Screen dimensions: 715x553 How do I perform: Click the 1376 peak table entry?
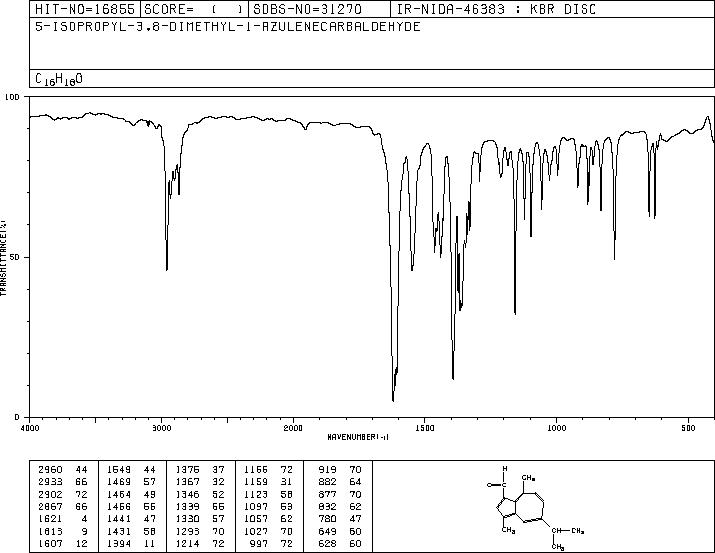(200, 470)
